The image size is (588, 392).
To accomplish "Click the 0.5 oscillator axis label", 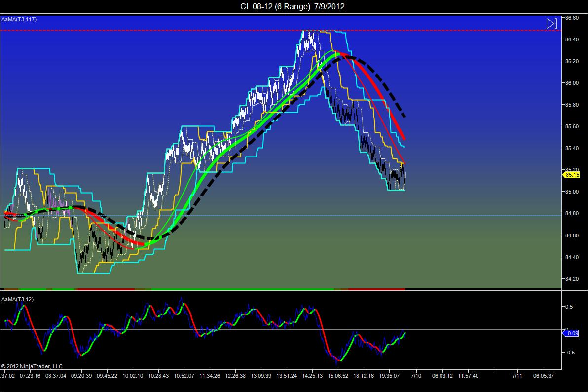I will pos(569,307).
